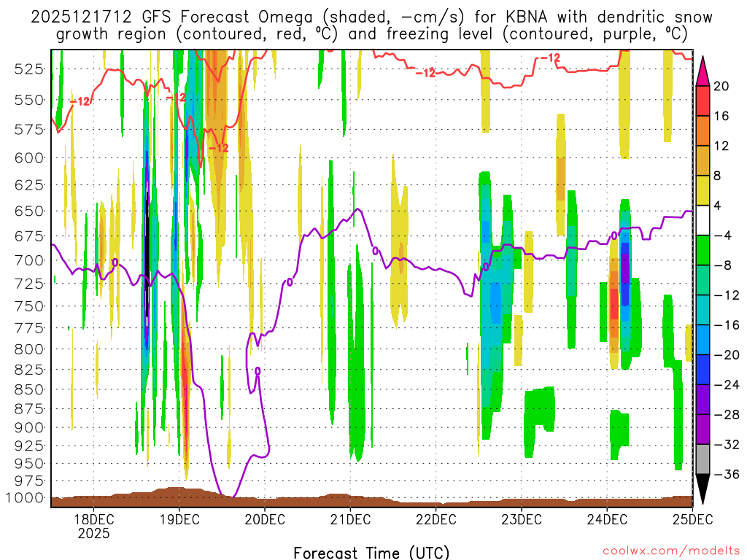Click the purple 0 label near 24DEC
The image size is (747, 560).
click(x=614, y=236)
